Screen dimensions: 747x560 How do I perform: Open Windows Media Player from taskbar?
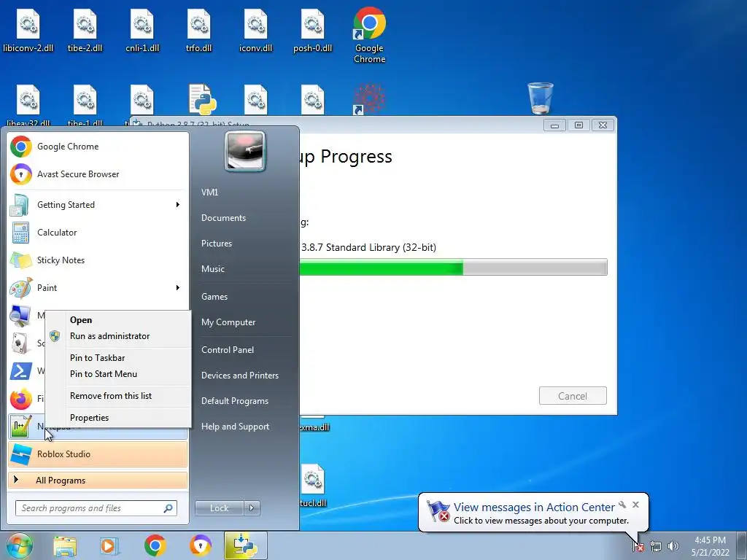pos(109,546)
